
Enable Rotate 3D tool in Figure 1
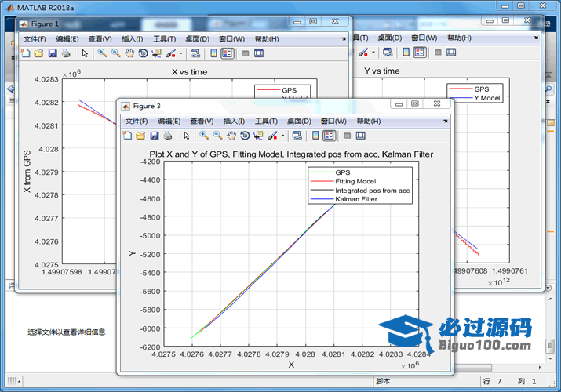click(143, 53)
